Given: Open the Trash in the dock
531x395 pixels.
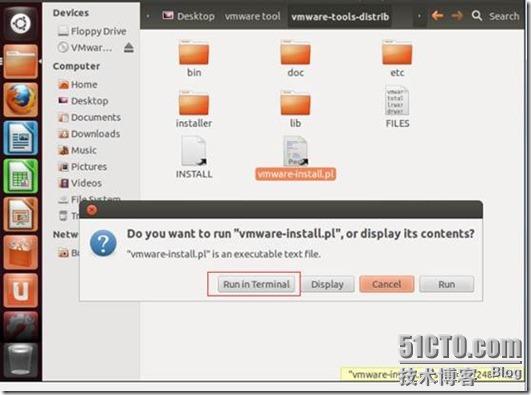Looking at the screenshot, I should [20, 360].
